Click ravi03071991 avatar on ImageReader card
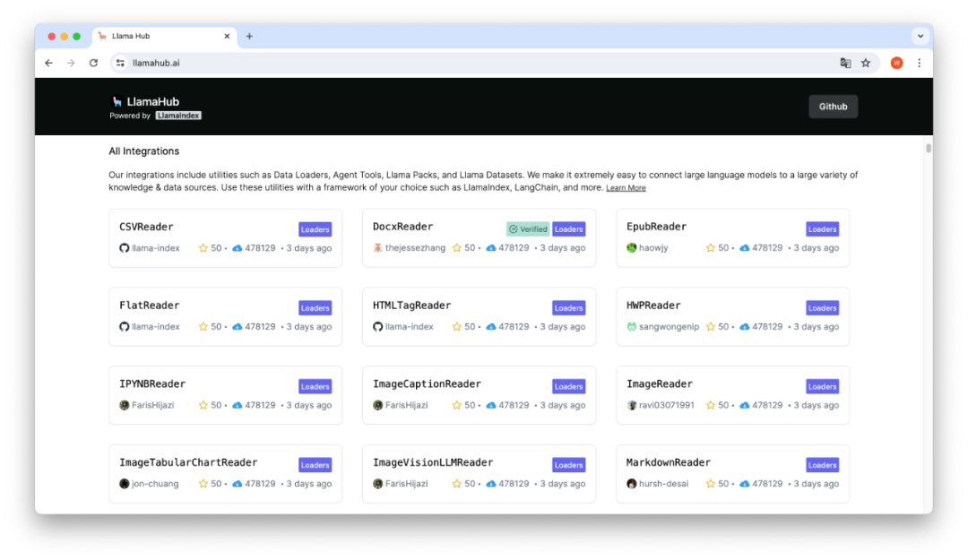 632,405
